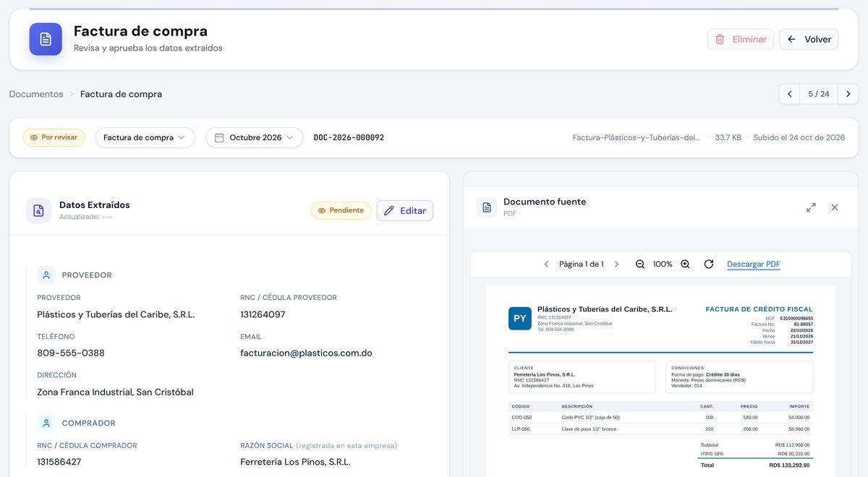Click buyer RNC value 131586427

pyautogui.click(x=59, y=462)
